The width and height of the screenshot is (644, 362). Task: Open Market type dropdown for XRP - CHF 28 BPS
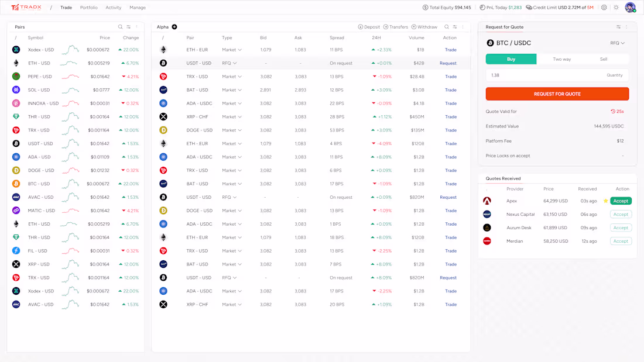(232, 117)
